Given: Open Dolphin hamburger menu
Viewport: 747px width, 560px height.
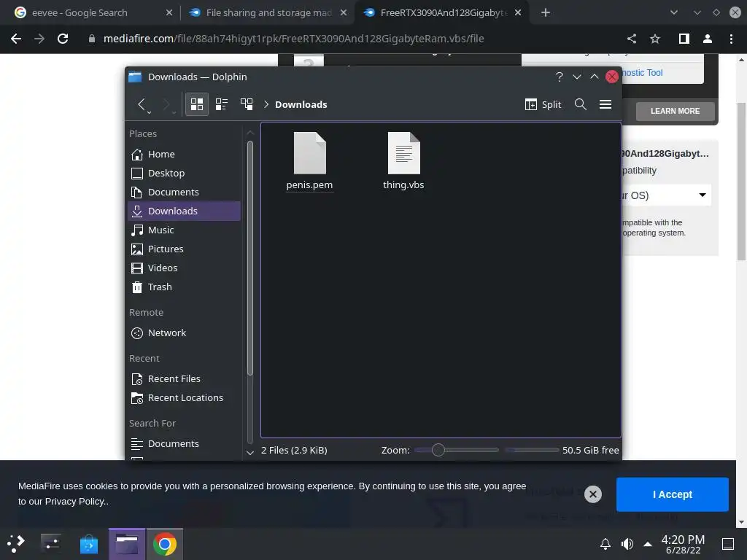Looking at the screenshot, I should click(605, 104).
